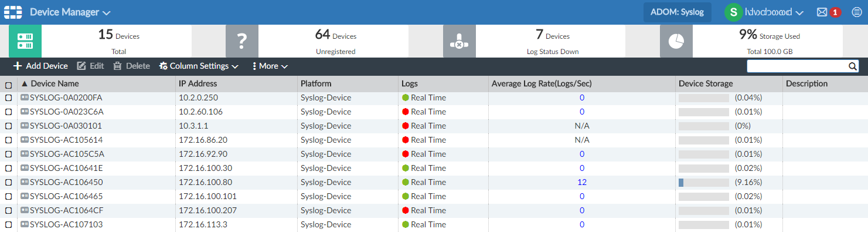Check the box for SYSLOG-0A030101
The image size is (868, 232).
(x=8, y=126)
